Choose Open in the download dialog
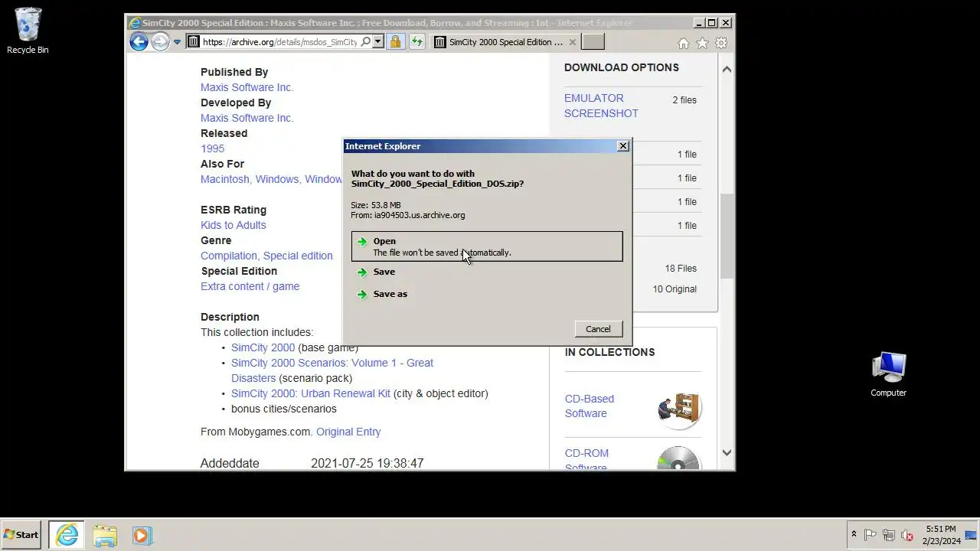The width and height of the screenshot is (980, 551). 487,246
